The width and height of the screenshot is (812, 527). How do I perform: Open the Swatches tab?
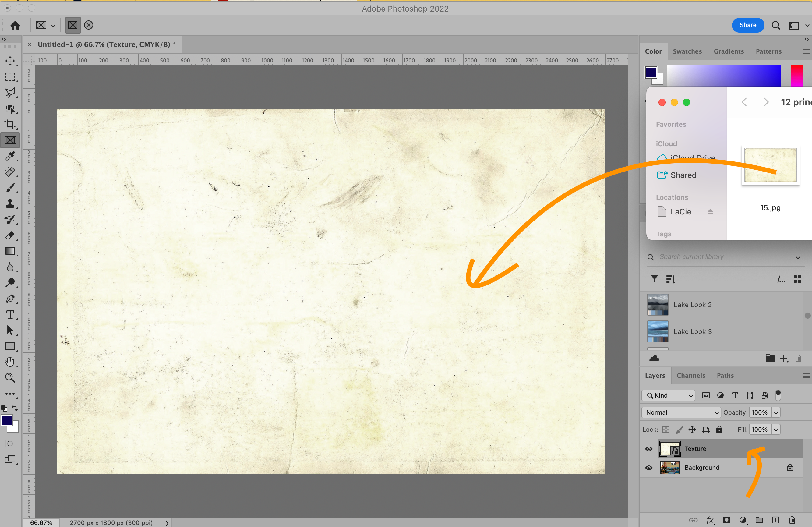[687, 51]
